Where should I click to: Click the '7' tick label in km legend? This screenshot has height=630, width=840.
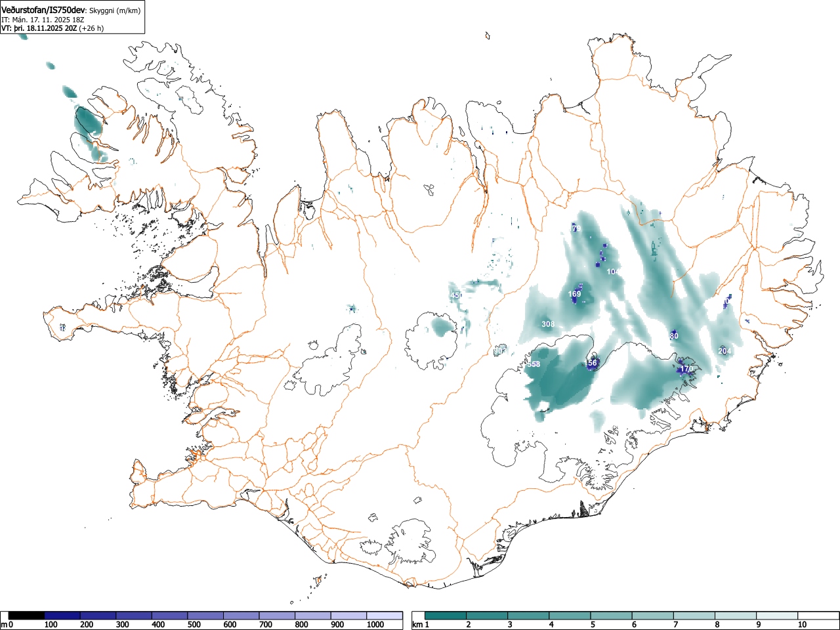[x=675, y=625]
